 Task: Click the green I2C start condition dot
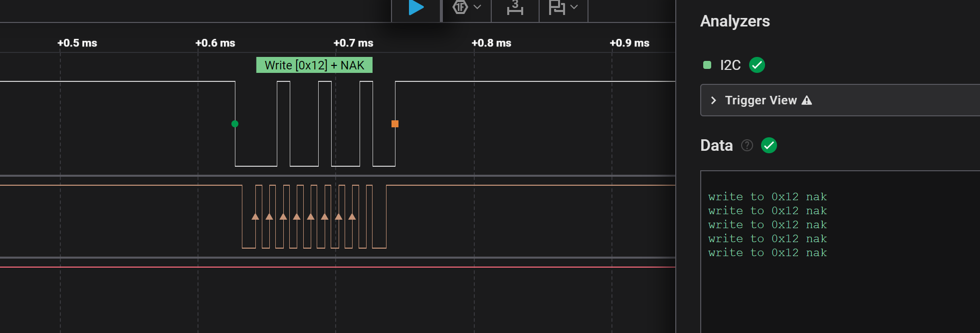tap(235, 124)
